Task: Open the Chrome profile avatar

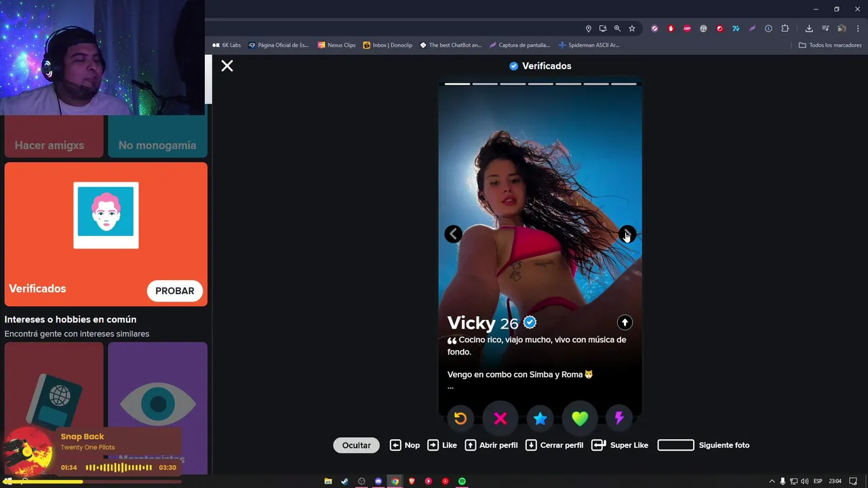Action: click(x=842, y=28)
